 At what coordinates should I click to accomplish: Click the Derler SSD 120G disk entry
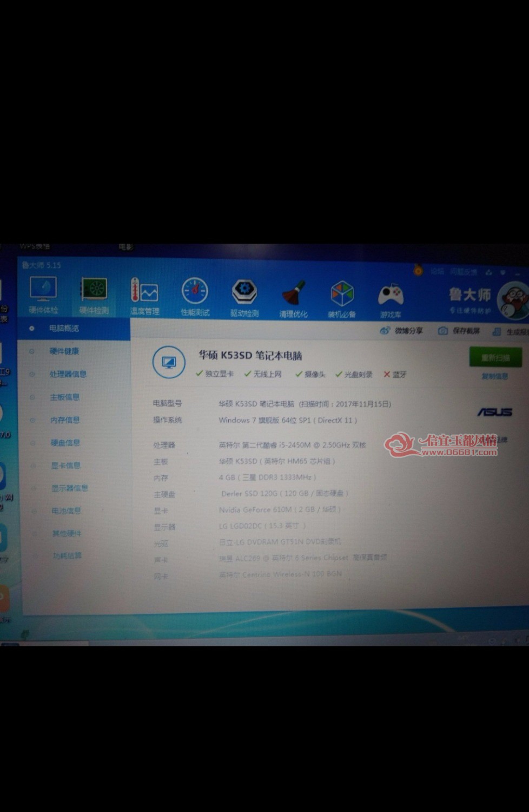(x=285, y=494)
